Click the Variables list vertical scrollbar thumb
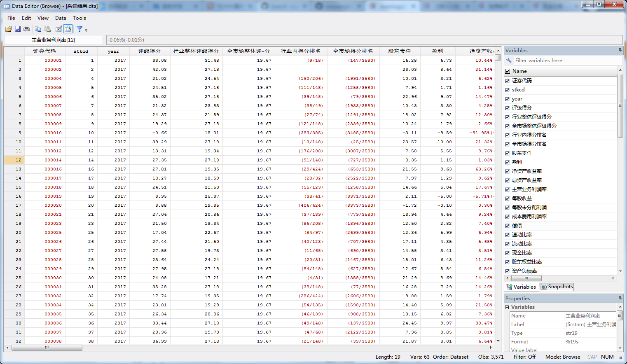 point(620,105)
